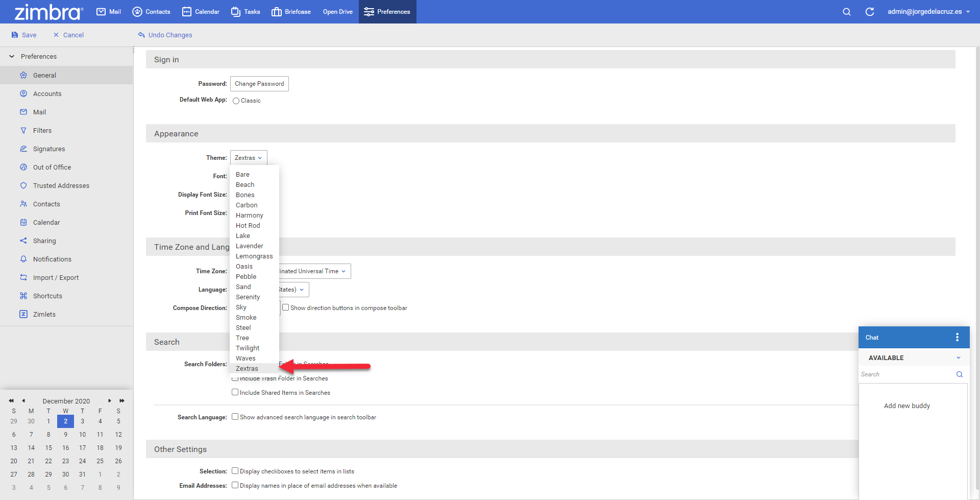Click the Chat search input field
The image size is (980, 500).
coord(906,374)
